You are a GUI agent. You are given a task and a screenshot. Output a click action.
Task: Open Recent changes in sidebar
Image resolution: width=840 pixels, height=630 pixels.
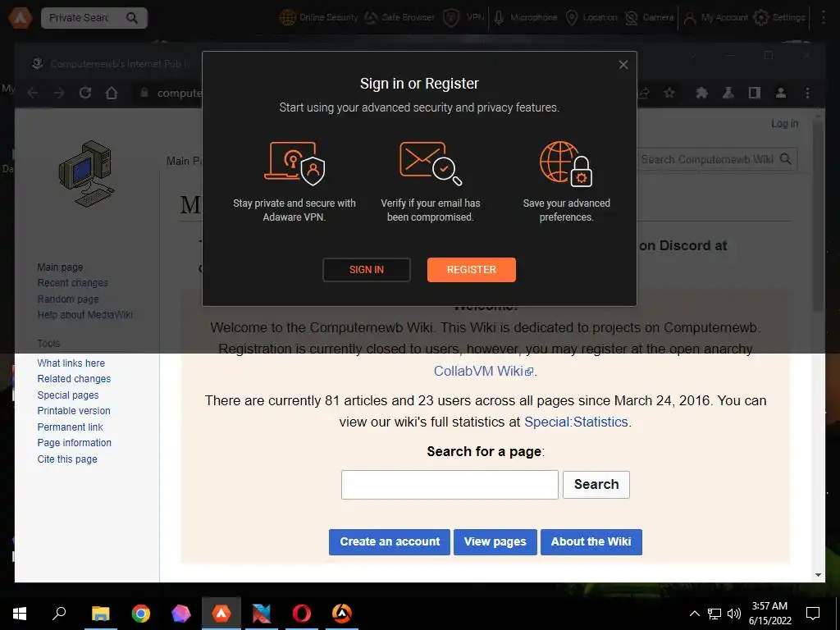click(72, 283)
